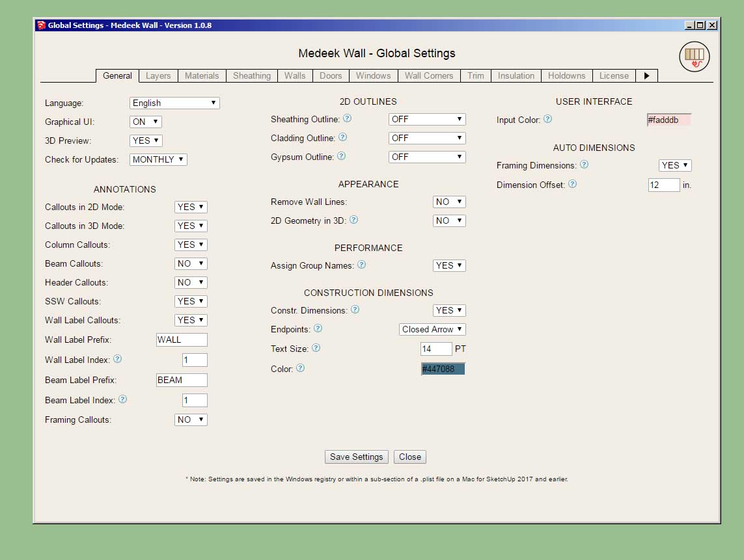
Task: Select the General tab
Action: (x=117, y=76)
